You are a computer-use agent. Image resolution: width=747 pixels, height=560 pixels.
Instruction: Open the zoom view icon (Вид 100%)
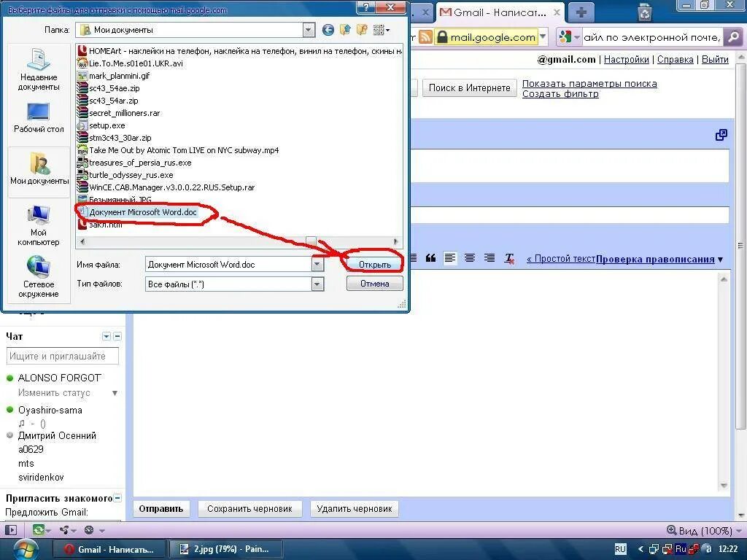pos(671,530)
